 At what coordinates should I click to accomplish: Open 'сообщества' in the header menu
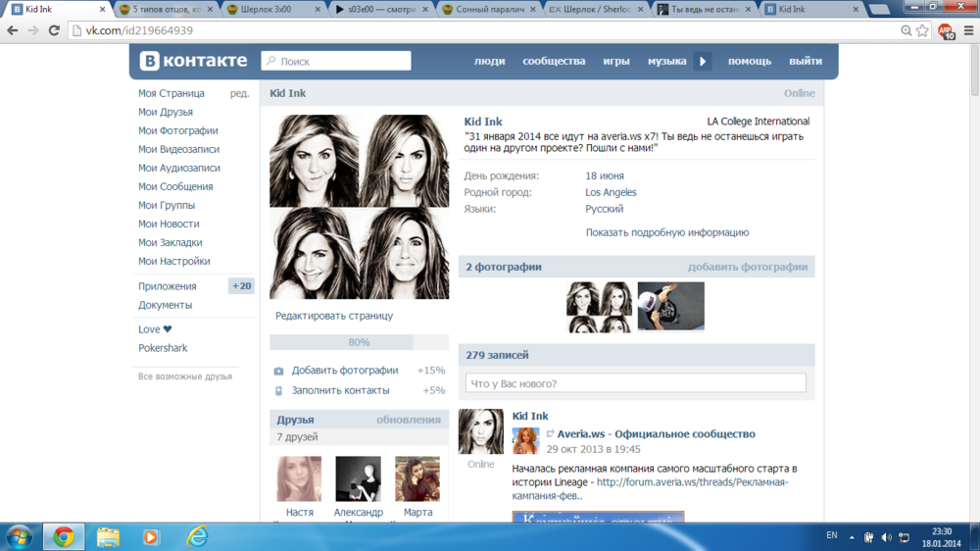pos(554,61)
